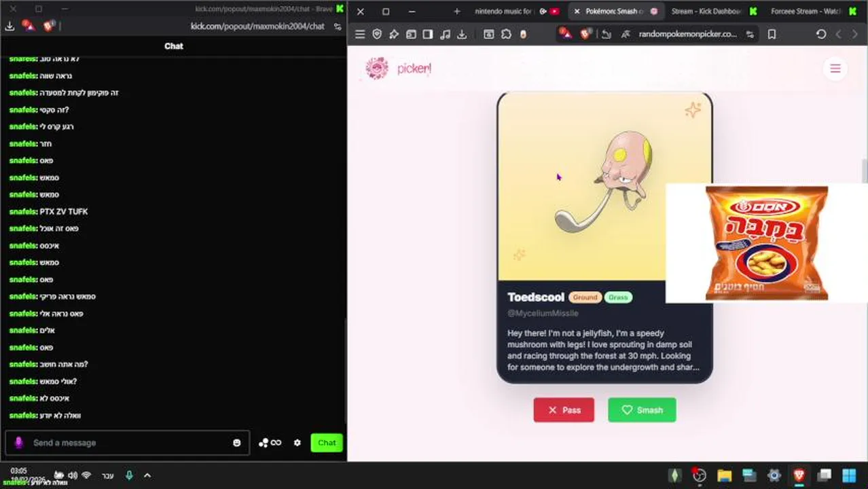The width and height of the screenshot is (868, 489).
Task: Click the red Pass button
Action: pyautogui.click(x=564, y=410)
